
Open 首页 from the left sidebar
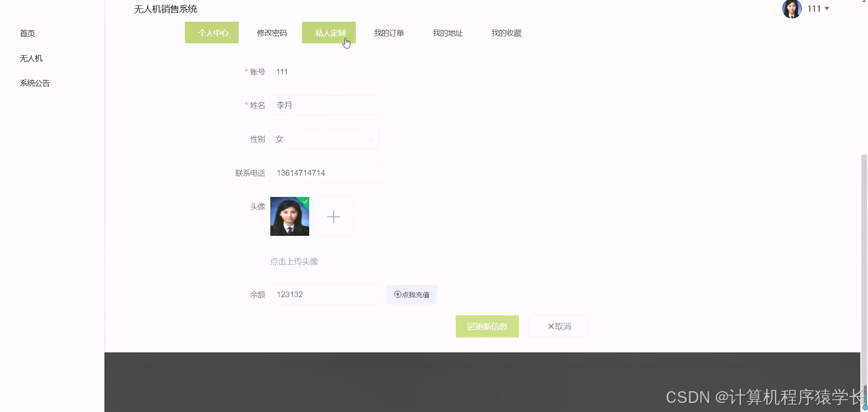(27, 33)
